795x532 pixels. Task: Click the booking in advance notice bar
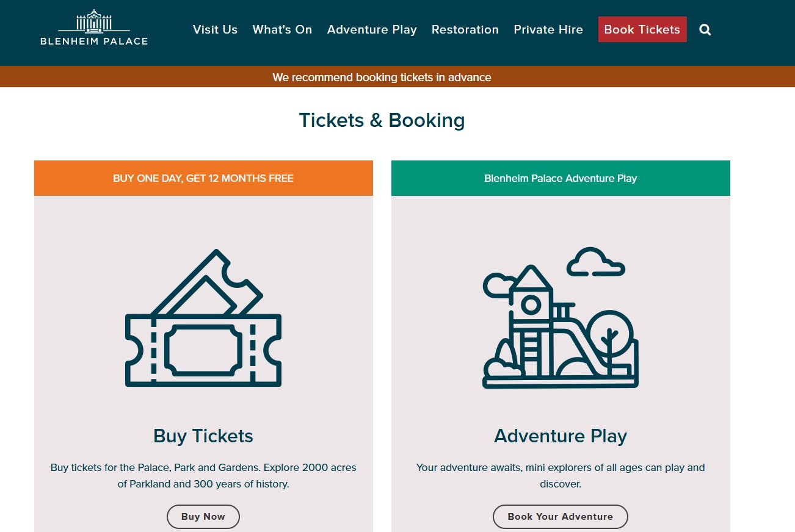click(x=382, y=77)
